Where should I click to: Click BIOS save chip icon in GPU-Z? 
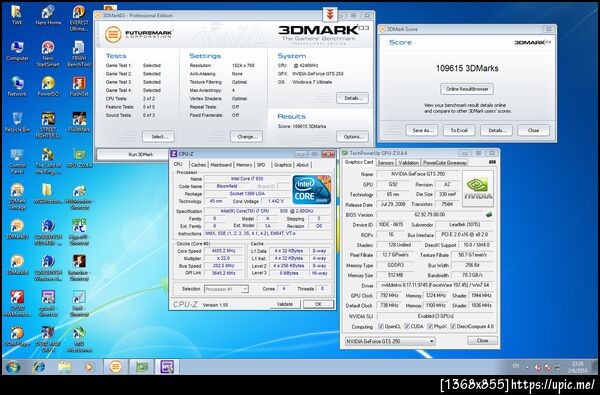coord(489,214)
